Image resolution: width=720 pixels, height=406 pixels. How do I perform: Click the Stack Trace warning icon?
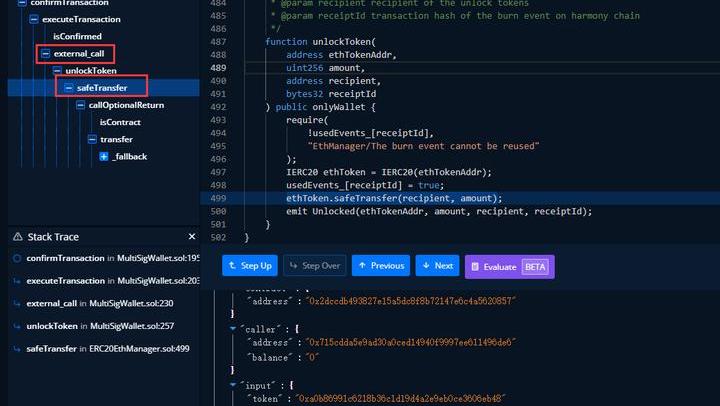[17, 237]
